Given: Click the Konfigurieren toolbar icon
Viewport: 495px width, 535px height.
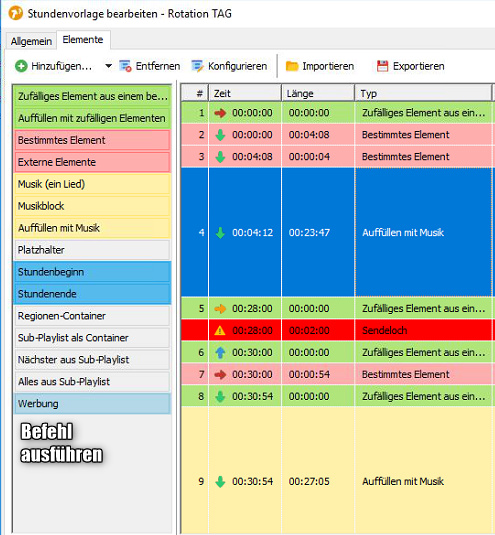Looking at the screenshot, I should tap(198, 66).
